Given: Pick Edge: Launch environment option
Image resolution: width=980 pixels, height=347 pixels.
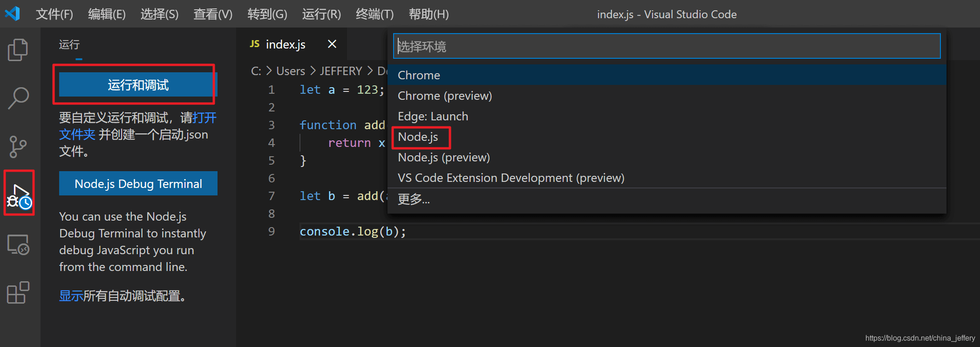Looking at the screenshot, I should [433, 116].
